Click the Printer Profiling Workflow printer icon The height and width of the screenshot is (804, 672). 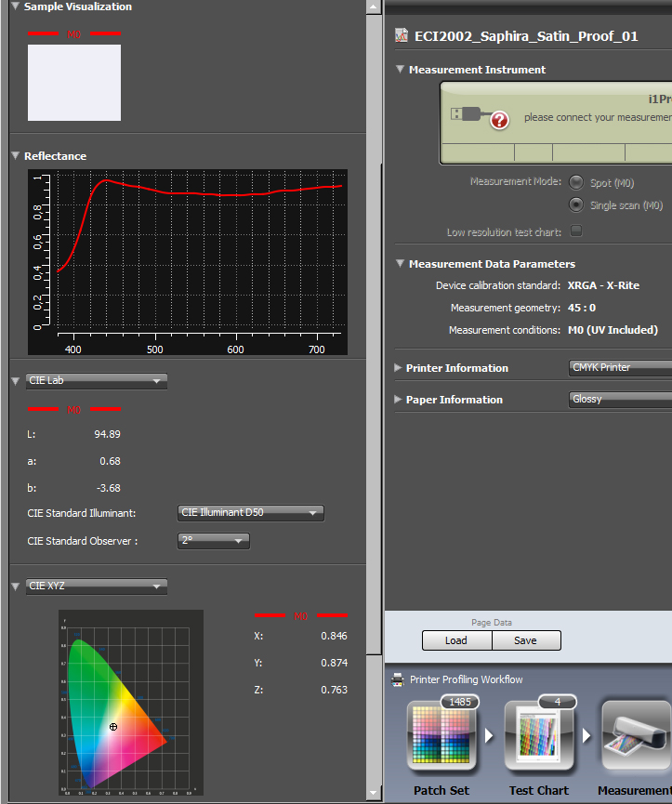point(398,679)
